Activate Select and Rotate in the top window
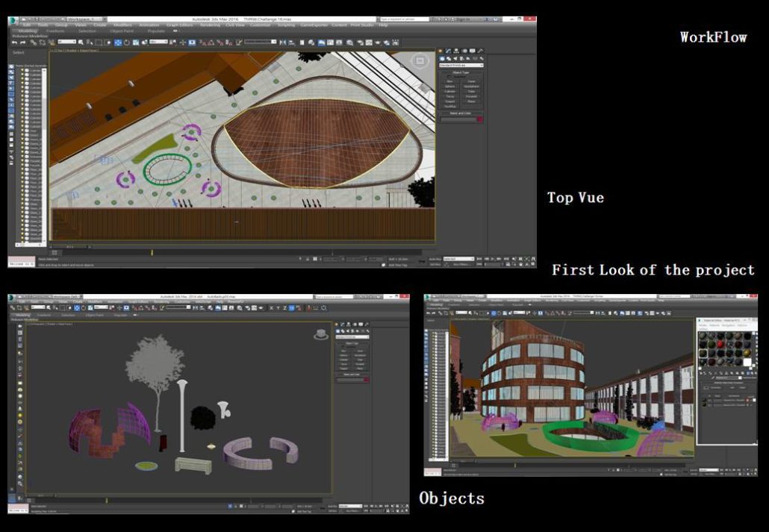Viewport: 769px width, 532px height. [126, 43]
